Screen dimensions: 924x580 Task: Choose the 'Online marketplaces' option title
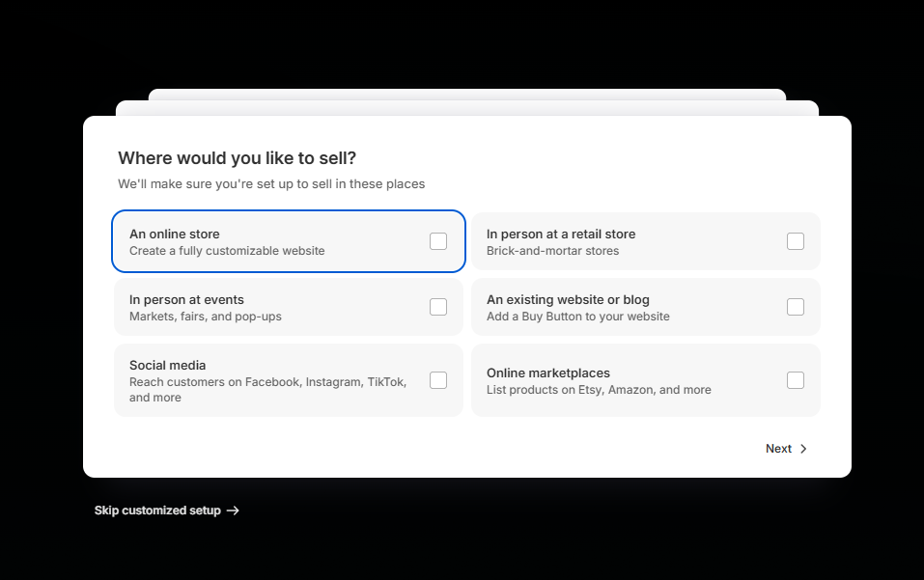[548, 373]
